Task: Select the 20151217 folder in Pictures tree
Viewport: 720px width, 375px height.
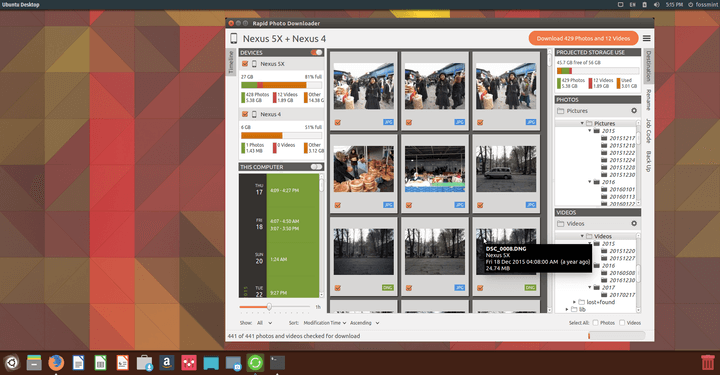Action: click(618, 138)
